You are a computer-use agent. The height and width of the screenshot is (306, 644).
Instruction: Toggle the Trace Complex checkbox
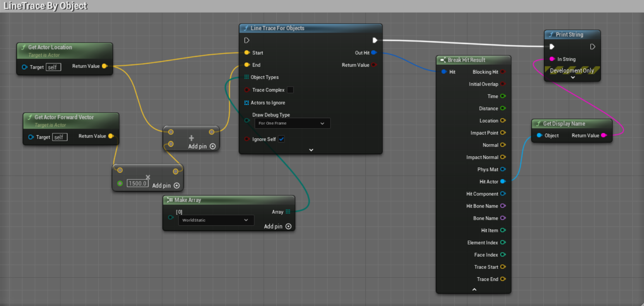pos(290,90)
